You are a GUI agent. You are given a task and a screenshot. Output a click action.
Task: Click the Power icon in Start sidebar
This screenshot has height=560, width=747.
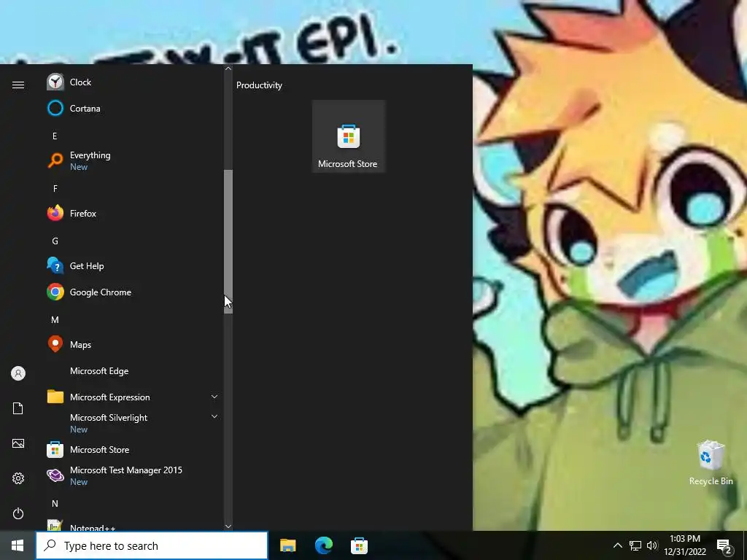[18, 513]
